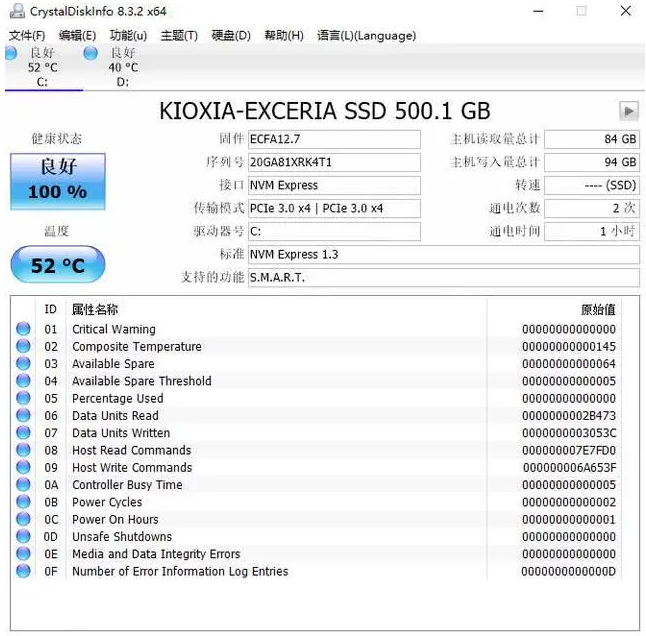The width and height of the screenshot is (646, 636).
Task: Click the power on hours field 1 小时
Action: point(592,231)
